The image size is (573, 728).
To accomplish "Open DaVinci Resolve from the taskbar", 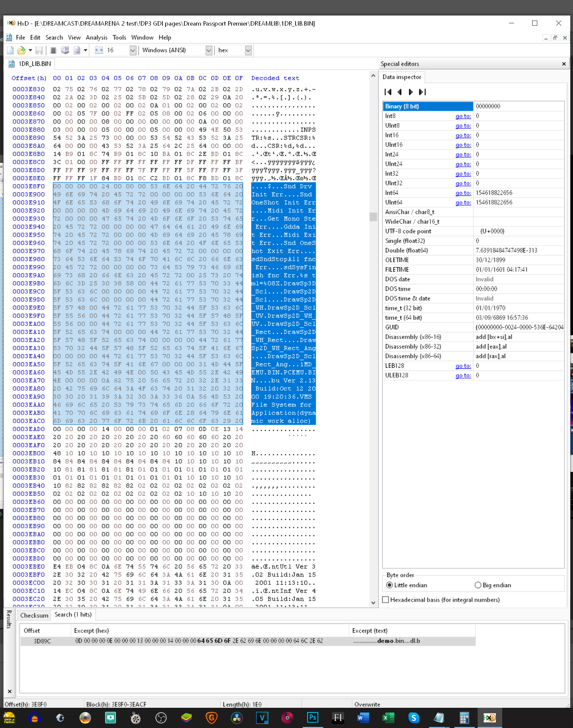I will [237, 718].
